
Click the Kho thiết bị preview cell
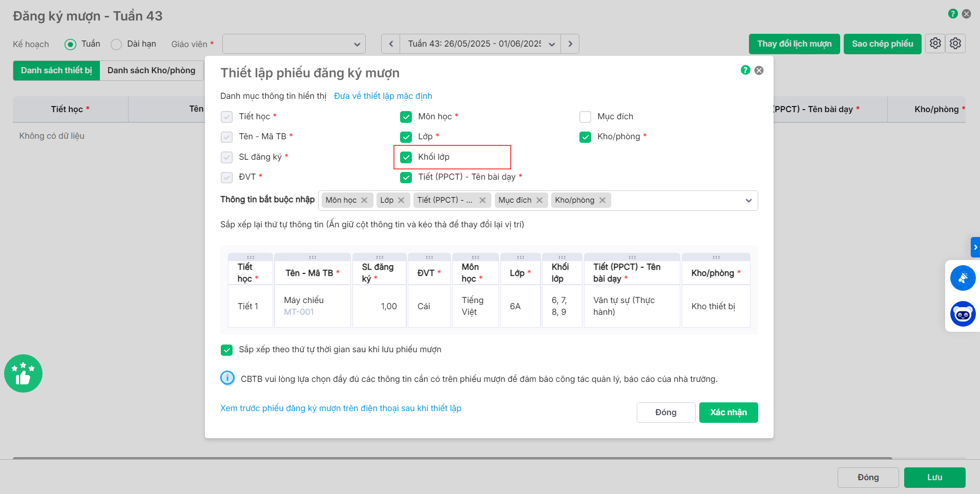[716, 306]
